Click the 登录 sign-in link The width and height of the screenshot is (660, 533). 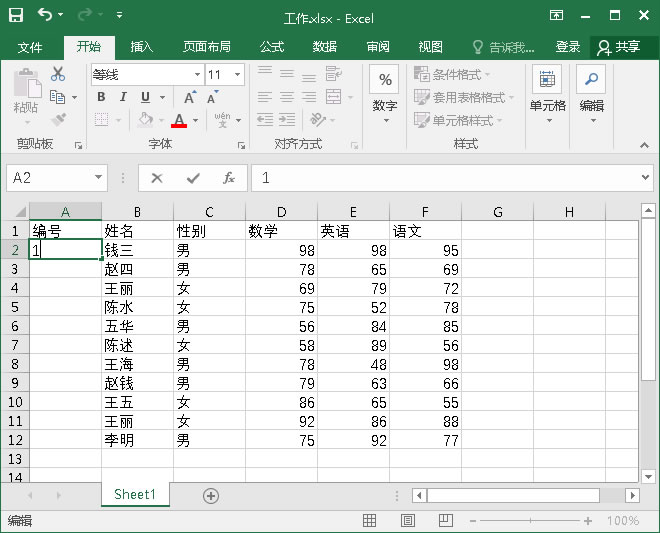(568, 47)
